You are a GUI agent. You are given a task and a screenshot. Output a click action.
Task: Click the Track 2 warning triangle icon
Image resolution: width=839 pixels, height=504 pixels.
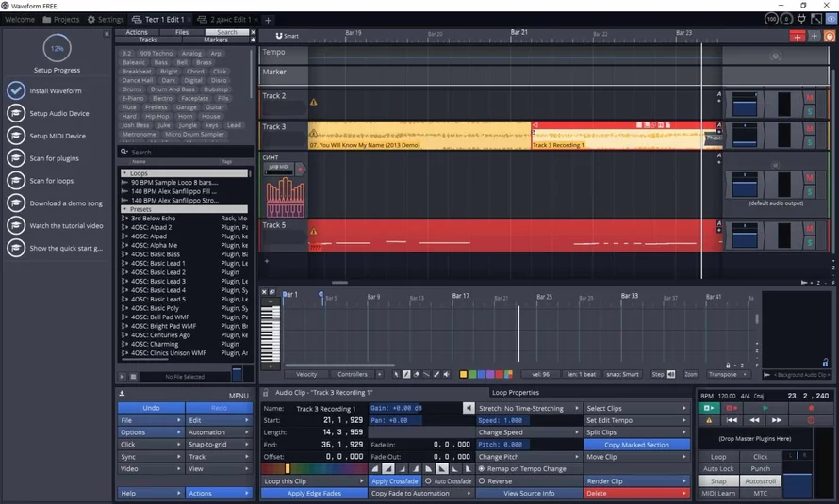(314, 102)
